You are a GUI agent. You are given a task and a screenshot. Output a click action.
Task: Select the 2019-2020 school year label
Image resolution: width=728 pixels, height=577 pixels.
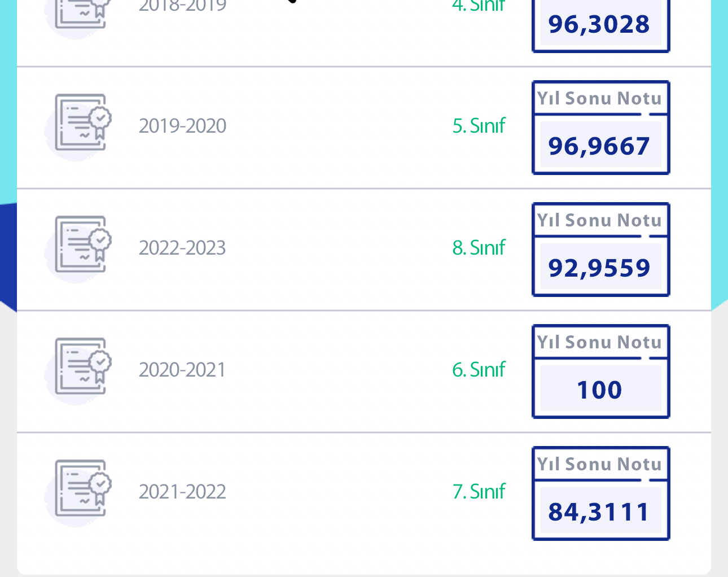tap(182, 126)
